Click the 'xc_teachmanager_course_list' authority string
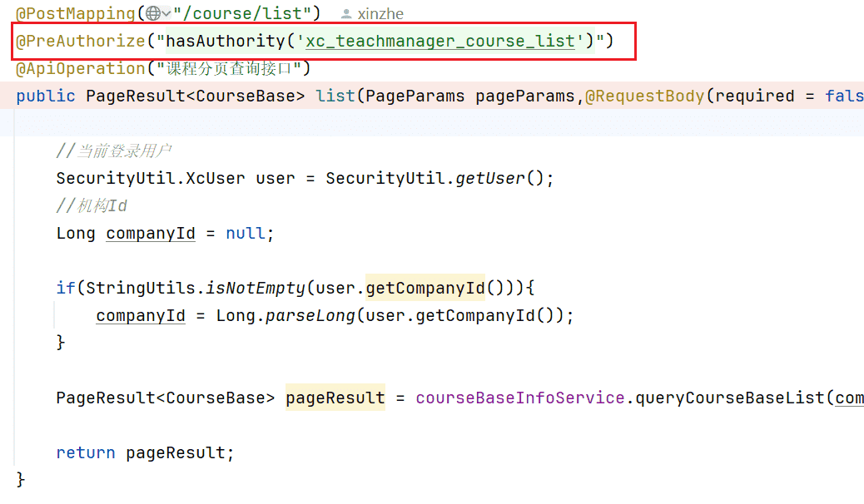This screenshot has width=864, height=504. point(440,41)
